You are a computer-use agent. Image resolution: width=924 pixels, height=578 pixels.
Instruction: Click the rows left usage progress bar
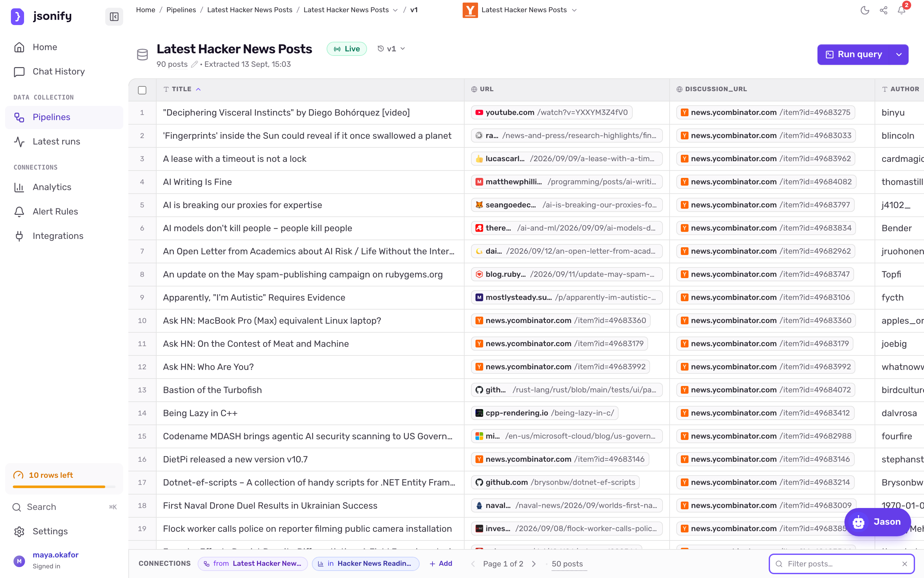point(64,486)
